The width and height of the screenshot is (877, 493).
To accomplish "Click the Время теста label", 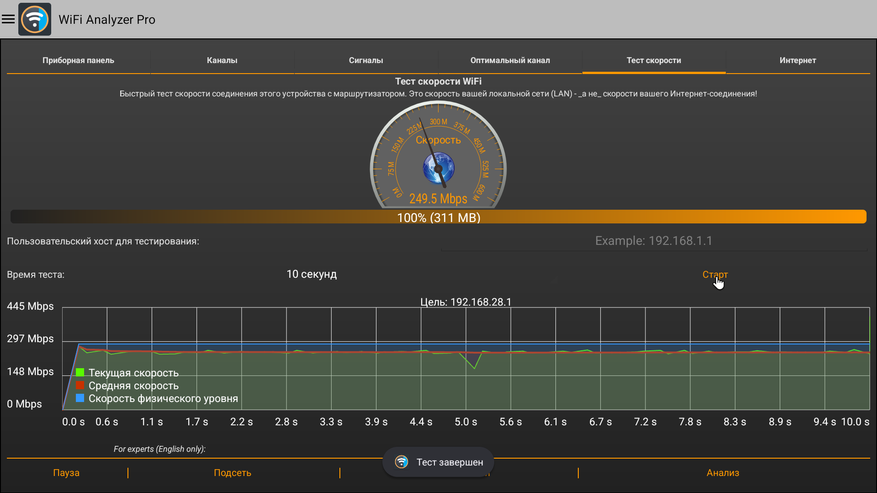I will tap(36, 275).
